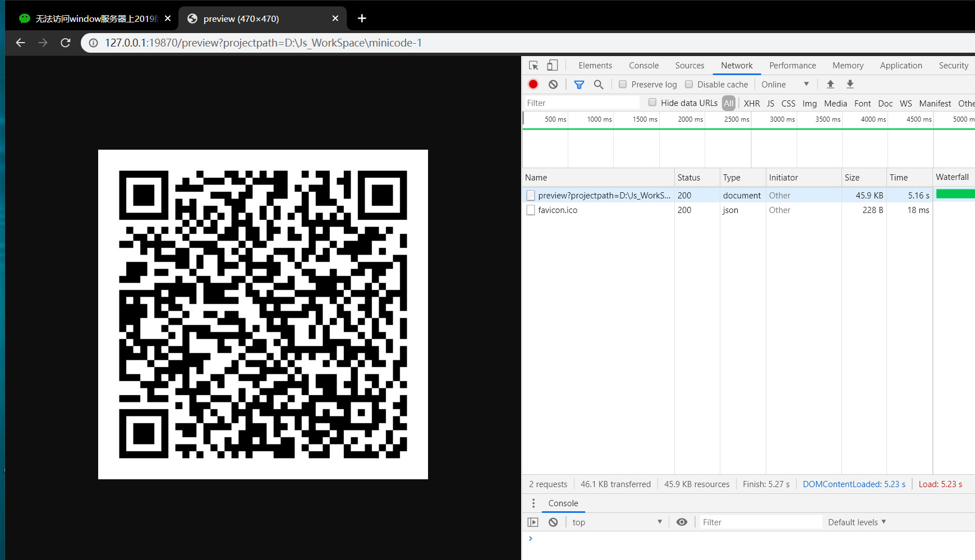Switch to the Sources panel tab
The height and width of the screenshot is (560, 975).
[x=689, y=66]
